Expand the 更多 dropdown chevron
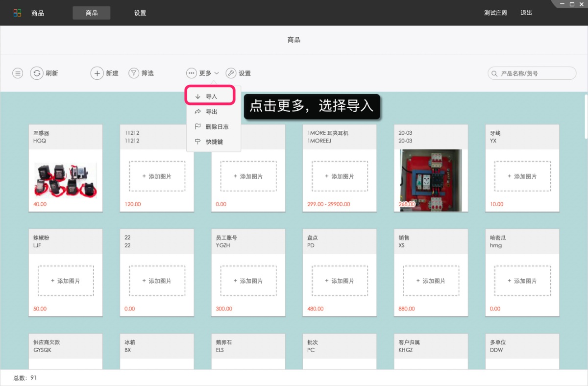588x386 pixels. (217, 73)
